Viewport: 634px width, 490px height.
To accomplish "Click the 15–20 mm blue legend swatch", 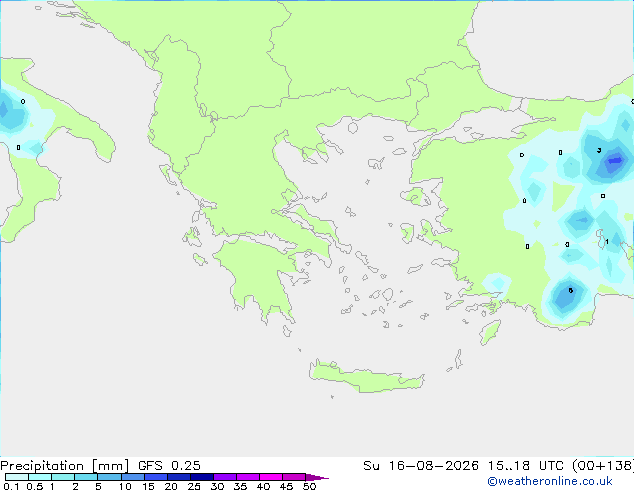I will click(156, 477).
